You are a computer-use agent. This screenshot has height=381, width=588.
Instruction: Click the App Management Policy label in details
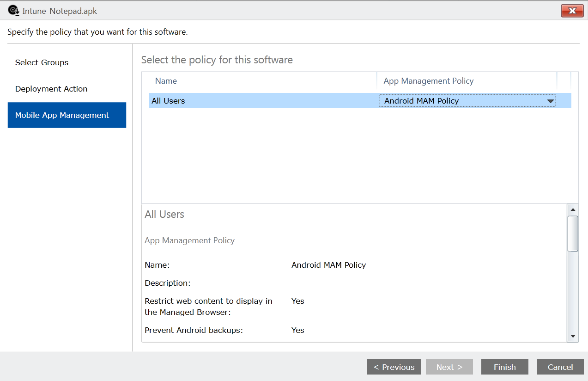[189, 240]
